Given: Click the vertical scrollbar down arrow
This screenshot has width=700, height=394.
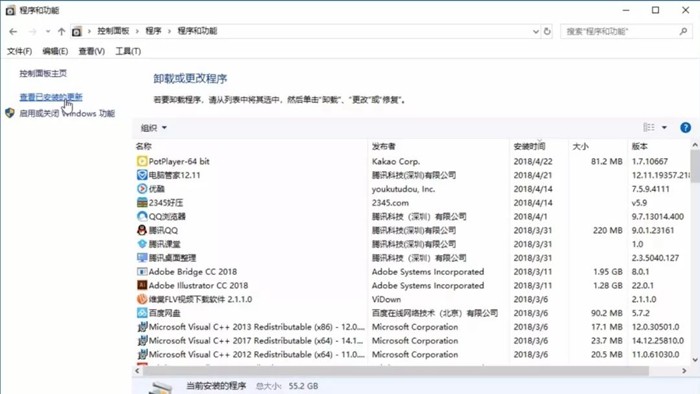Looking at the screenshot, I should [x=695, y=360].
